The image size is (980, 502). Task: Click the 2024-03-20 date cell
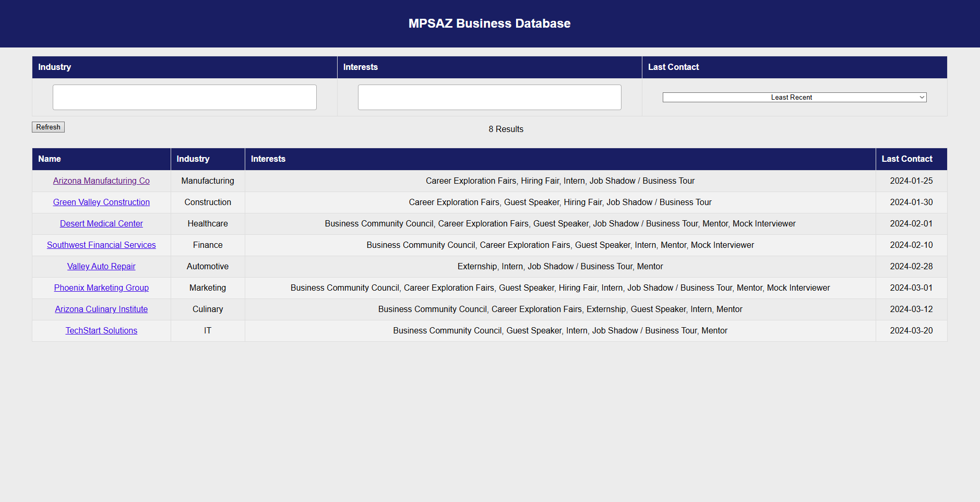[911, 330]
